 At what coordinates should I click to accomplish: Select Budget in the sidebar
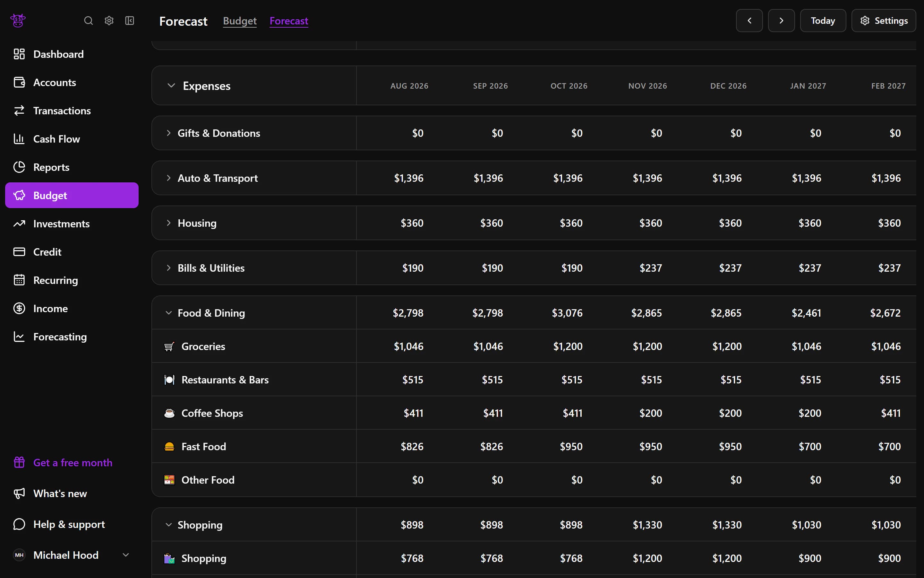[x=72, y=195]
